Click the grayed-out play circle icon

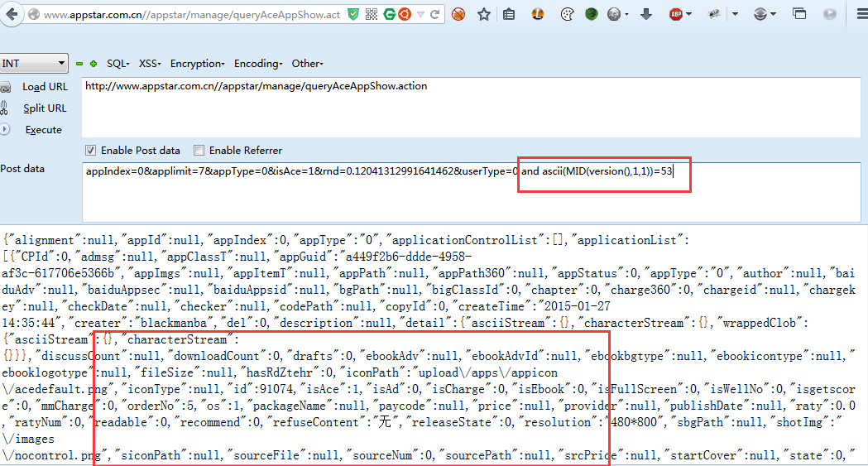829,14
